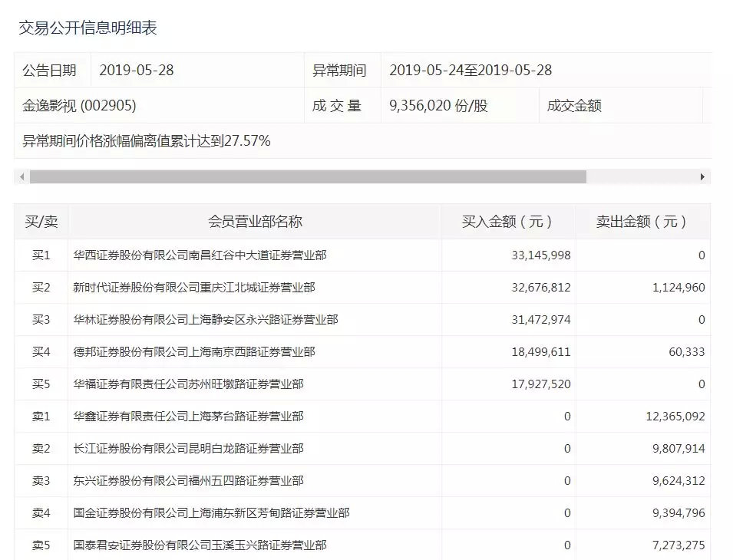Click the 交易公开信息明细表 title
Screen dimensions: 733x560
click(x=88, y=28)
